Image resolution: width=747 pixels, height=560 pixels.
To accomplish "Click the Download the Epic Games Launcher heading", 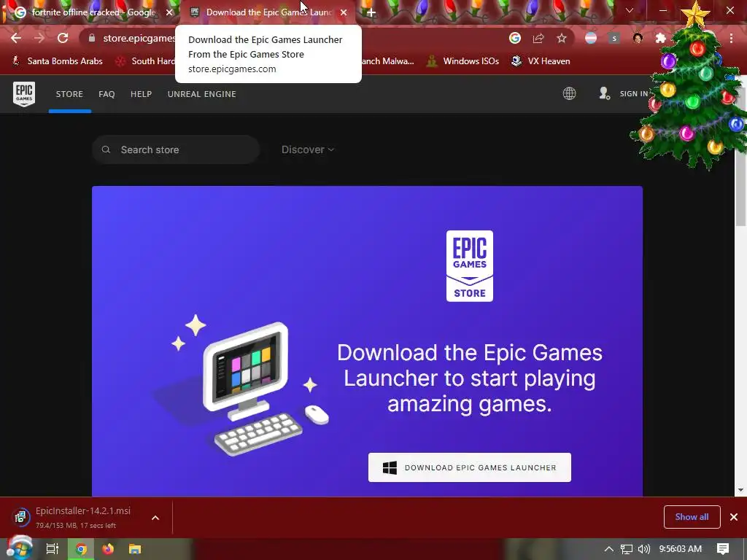I will pyautogui.click(x=469, y=378).
